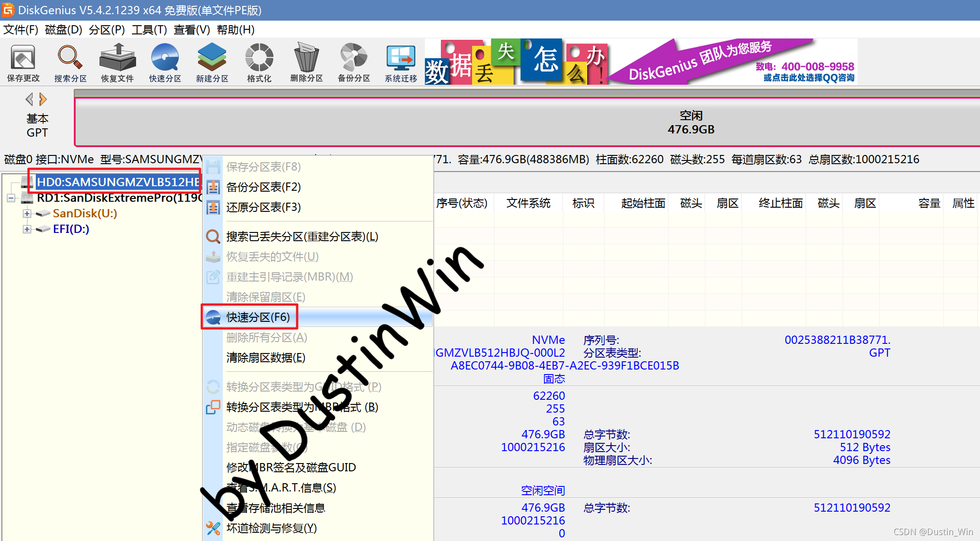Click the DiskGenius app logo in title bar
980x541 pixels.
8,10
